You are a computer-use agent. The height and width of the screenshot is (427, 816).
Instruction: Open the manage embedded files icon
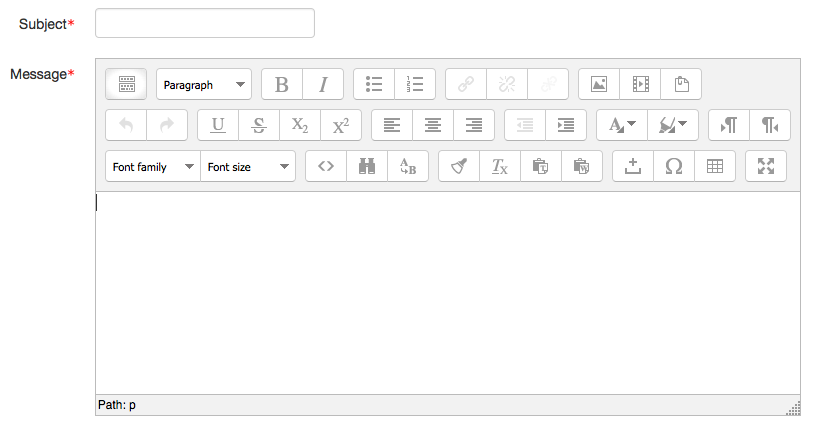[x=681, y=84]
